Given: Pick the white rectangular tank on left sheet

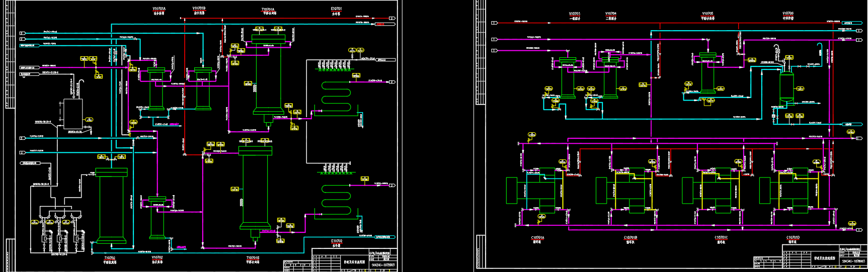Looking at the screenshot, I should click(73, 114).
